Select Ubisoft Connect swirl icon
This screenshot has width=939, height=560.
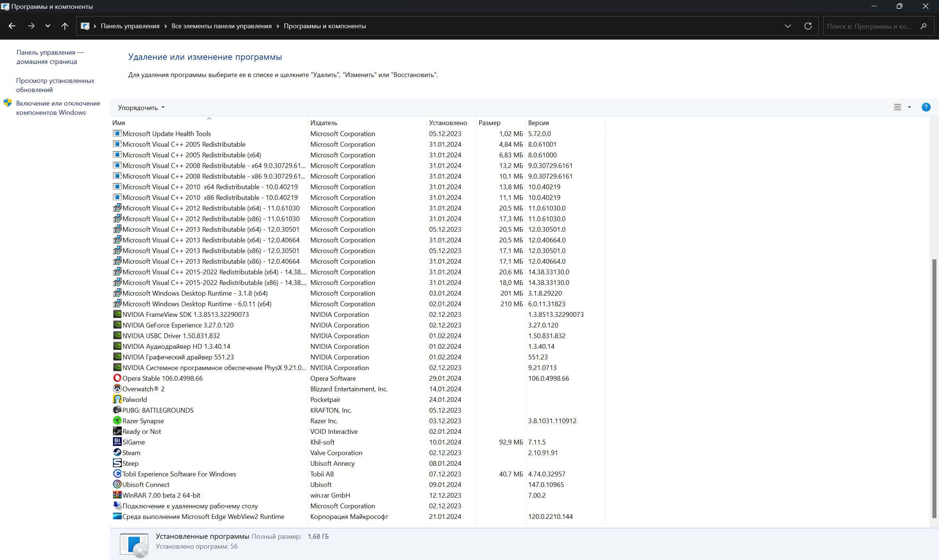pos(117,484)
